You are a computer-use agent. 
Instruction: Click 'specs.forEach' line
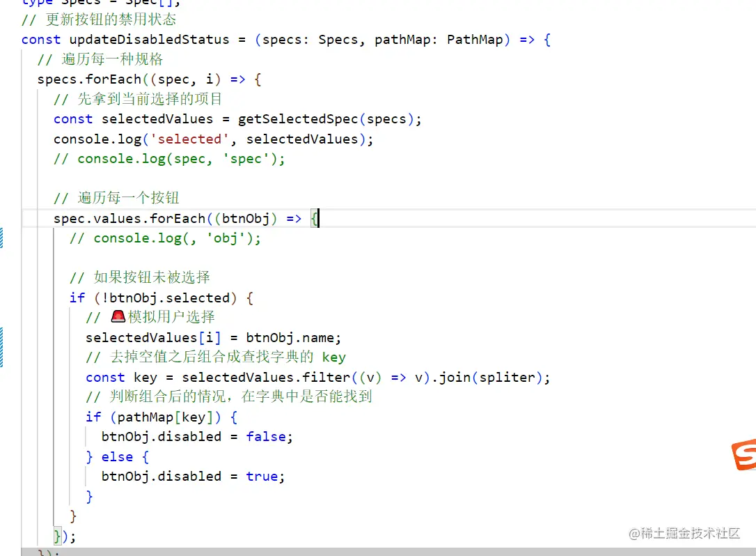150,79
